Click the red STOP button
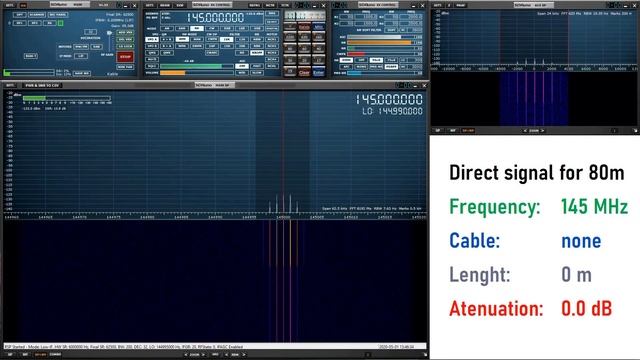The width and height of the screenshot is (640, 360). point(125,57)
